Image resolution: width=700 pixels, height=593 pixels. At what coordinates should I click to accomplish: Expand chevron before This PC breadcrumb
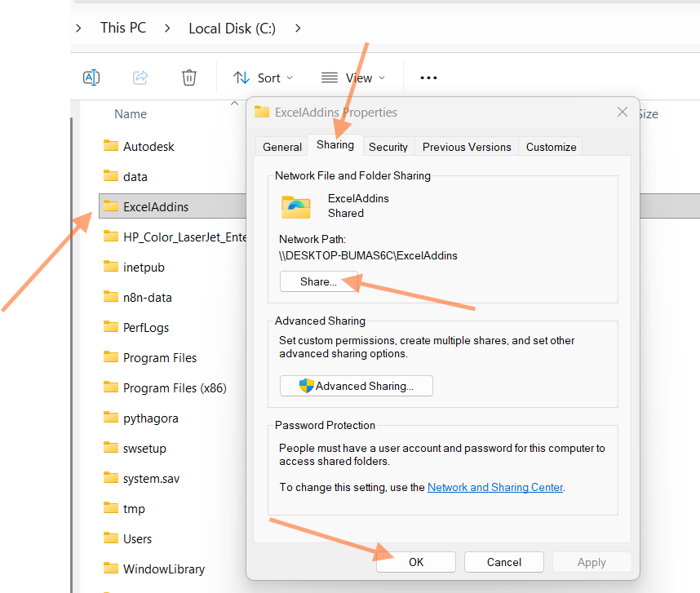point(78,29)
